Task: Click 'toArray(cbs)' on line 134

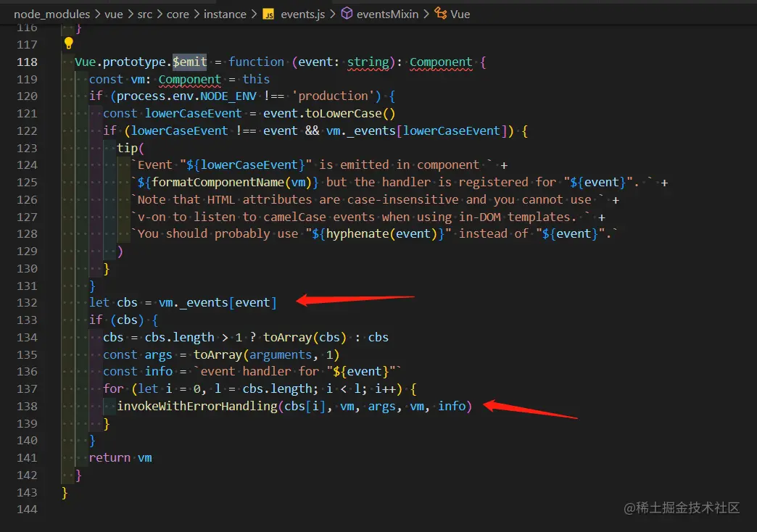Action: point(305,338)
